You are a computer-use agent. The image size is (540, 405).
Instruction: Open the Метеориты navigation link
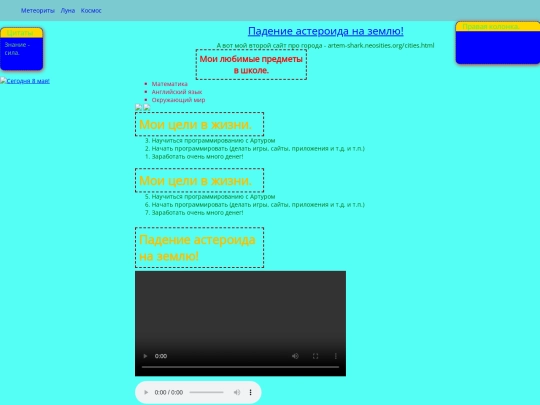click(38, 11)
